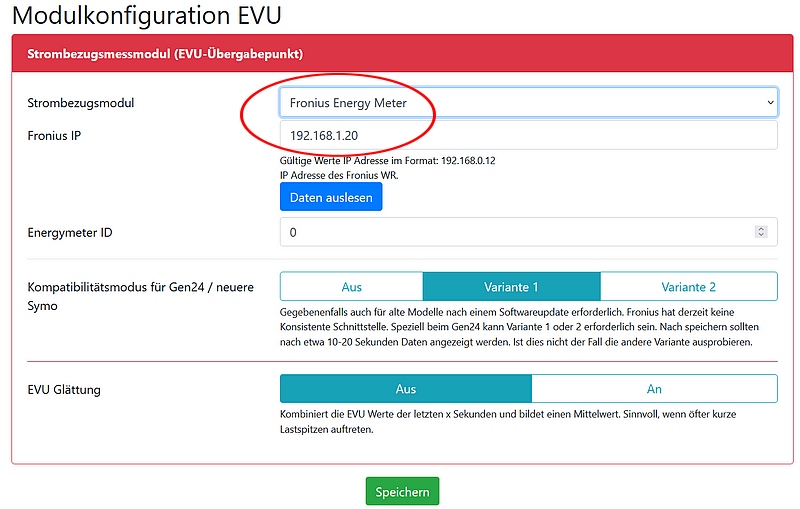Click the 'Kompatibilitätsmodus für Gen24' label
Viewport: 800px width, 509px height.
pyautogui.click(x=140, y=296)
